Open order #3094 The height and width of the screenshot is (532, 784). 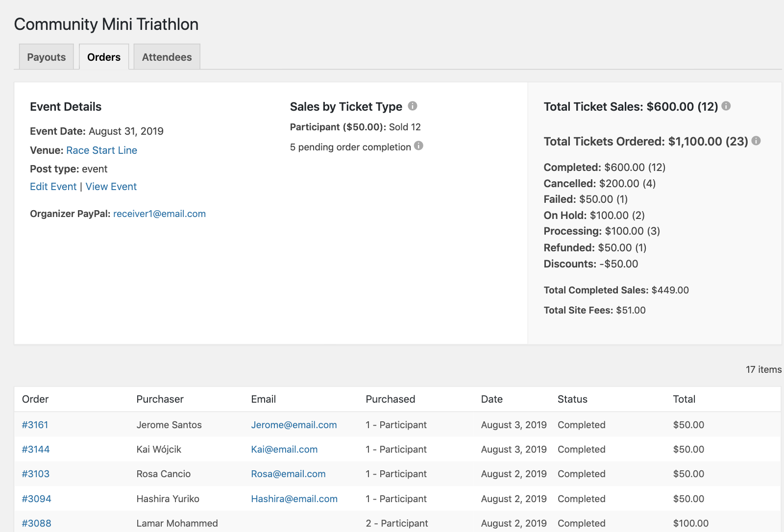pos(36,499)
